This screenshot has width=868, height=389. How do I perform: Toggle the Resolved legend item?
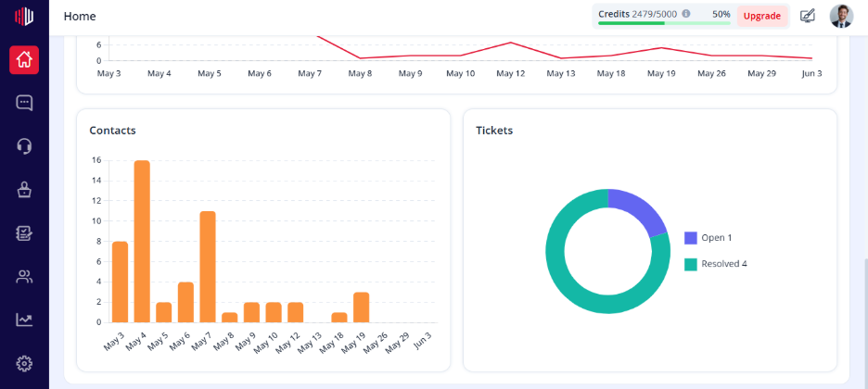tap(716, 264)
